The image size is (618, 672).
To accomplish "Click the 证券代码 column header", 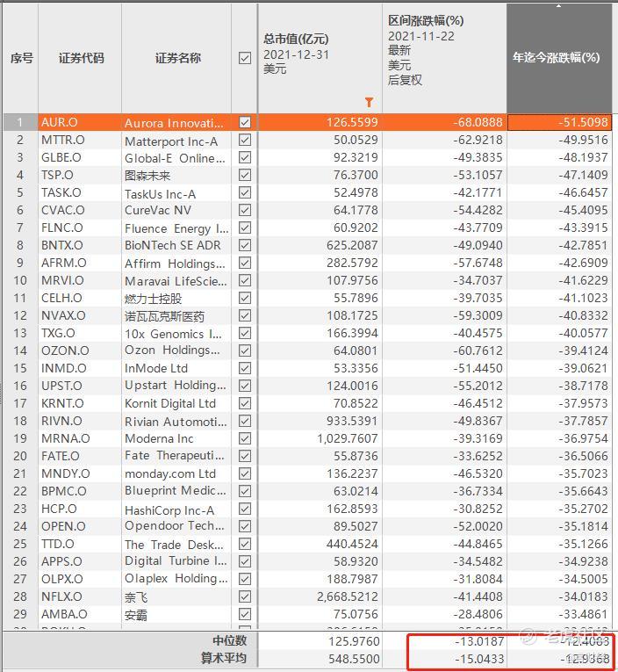I will coord(80,58).
